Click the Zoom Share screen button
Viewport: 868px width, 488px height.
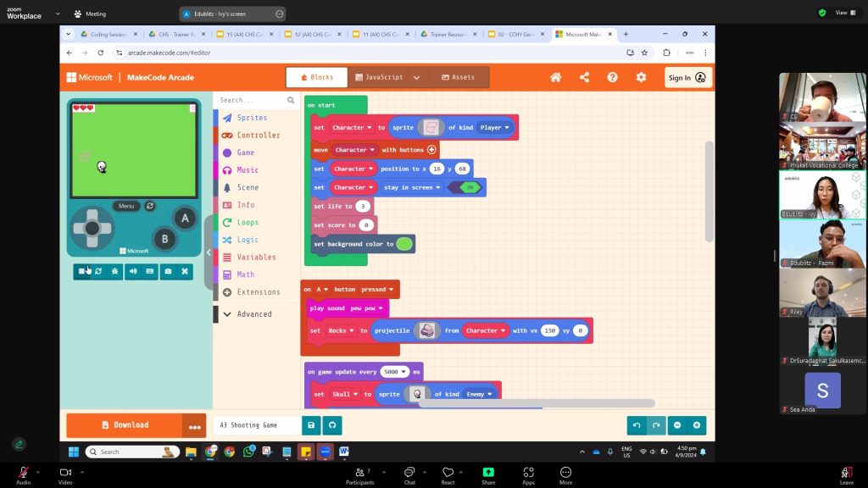coord(488,475)
